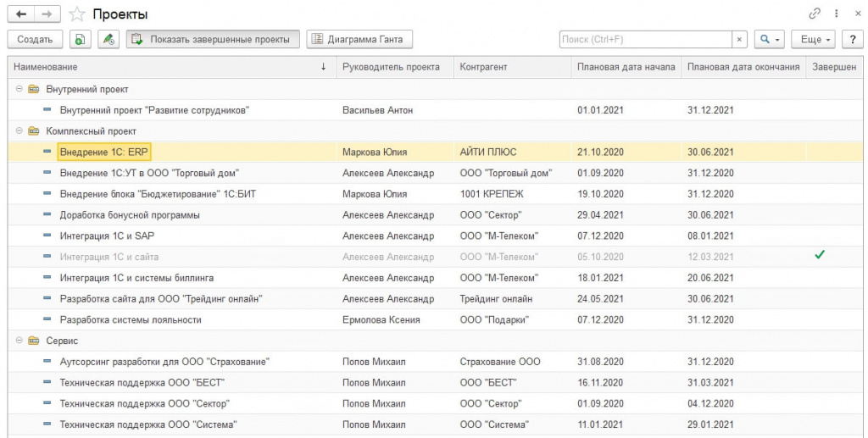This screenshot has height=438, width=868.
Task: Click the copy-document icon next to Создать
Action: [79, 39]
